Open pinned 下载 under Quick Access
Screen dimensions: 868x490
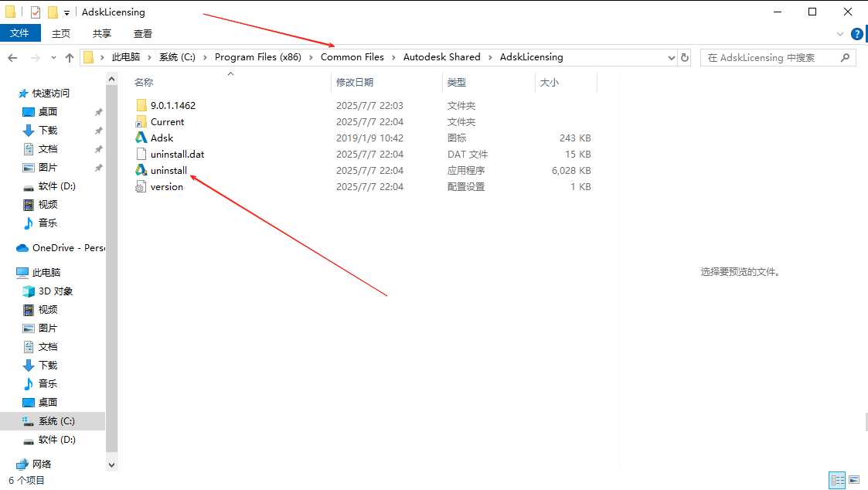48,130
